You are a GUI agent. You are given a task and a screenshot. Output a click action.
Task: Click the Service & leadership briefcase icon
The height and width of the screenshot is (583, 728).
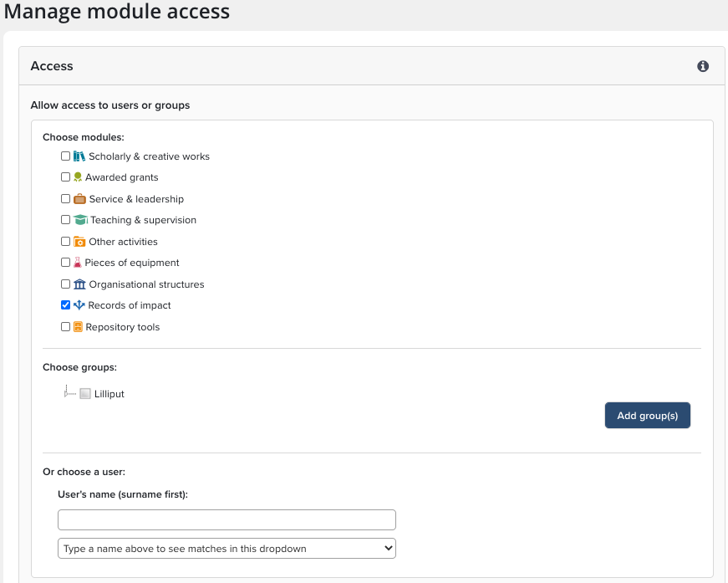pos(79,199)
